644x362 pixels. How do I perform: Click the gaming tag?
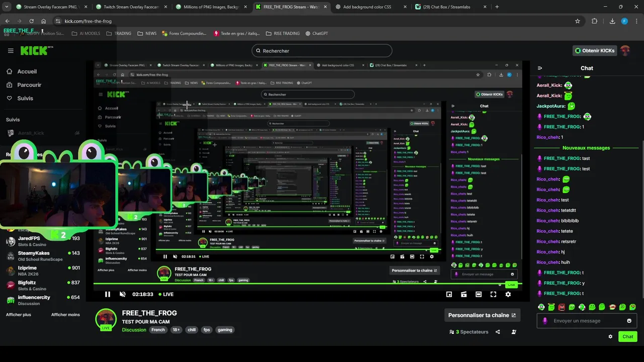pos(225,330)
